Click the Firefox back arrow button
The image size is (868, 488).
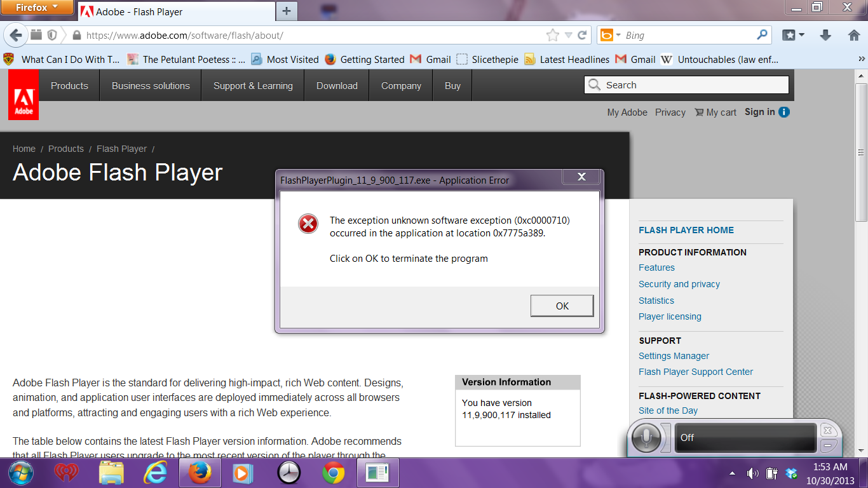(16, 35)
